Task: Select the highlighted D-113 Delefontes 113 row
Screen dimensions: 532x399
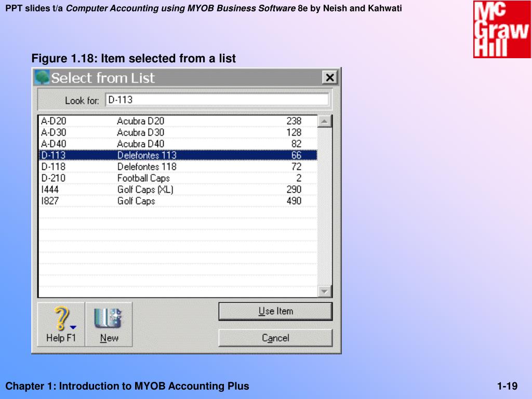Action: click(178, 155)
